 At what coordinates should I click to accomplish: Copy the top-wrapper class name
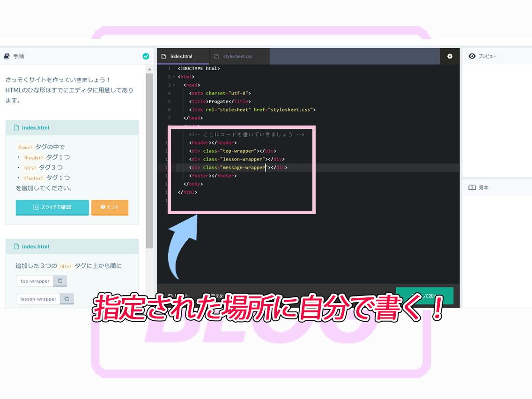pos(60,281)
